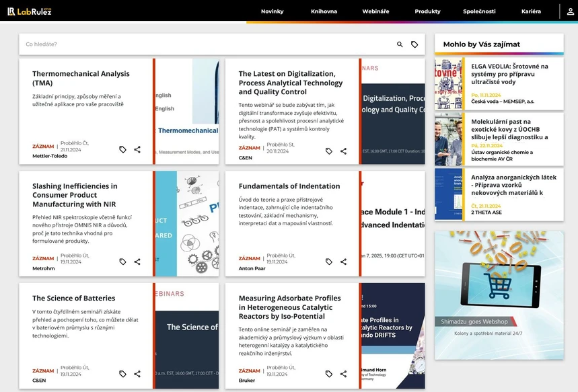The width and height of the screenshot is (578, 392).
Task: Click tag icon on Science of Batteries card
Action: point(122,374)
